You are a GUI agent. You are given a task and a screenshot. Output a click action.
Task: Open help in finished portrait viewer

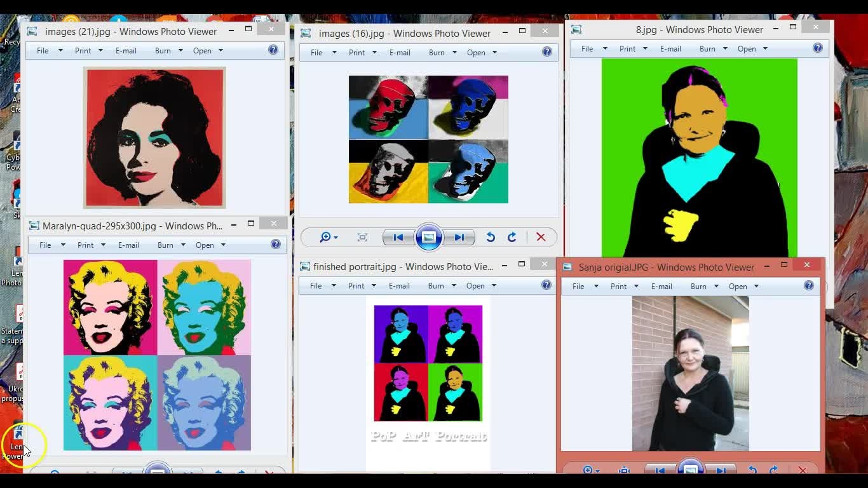click(546, 285)
